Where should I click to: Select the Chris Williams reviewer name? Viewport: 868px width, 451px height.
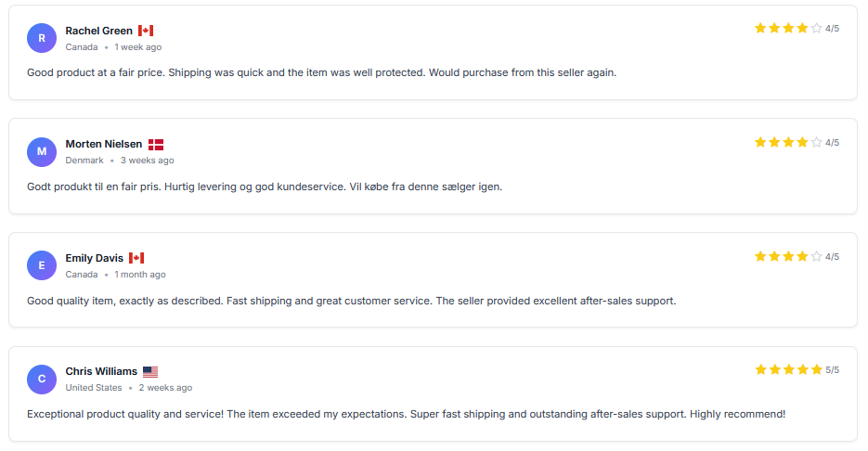pos(101,371)
